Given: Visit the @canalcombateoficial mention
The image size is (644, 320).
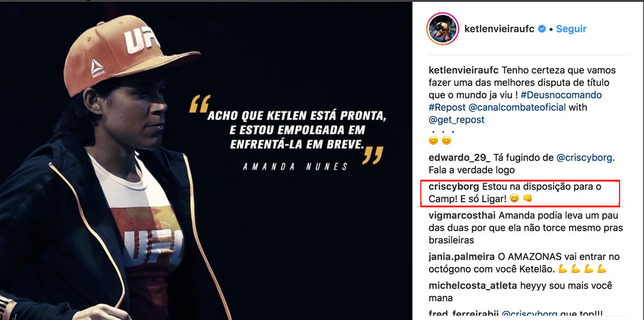Looking at the screenshot, I should [x=517, y=108].
